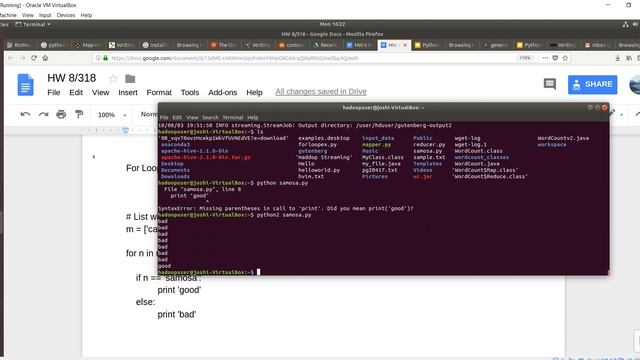Click the Google Docs home icon
This screenshot has width=640, height=360.
(x=25, y=85)
